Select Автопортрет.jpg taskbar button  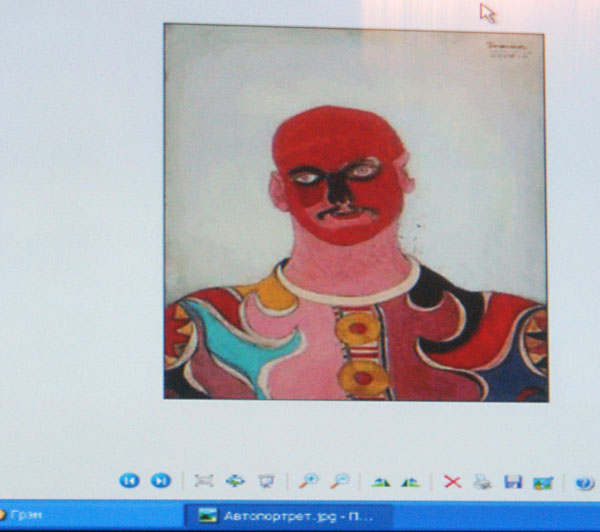[x=289, y=516]
